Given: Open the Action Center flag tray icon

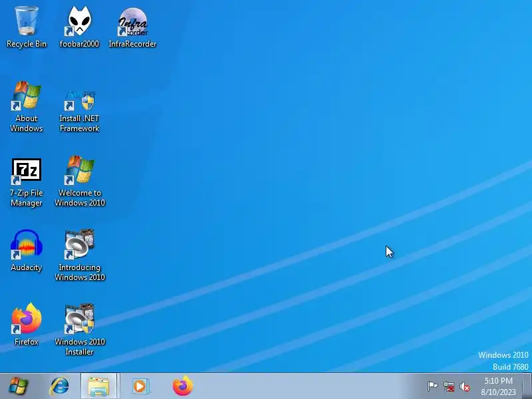Looking at the screenshot, I should pyautogui.click(x=432, y=386).
